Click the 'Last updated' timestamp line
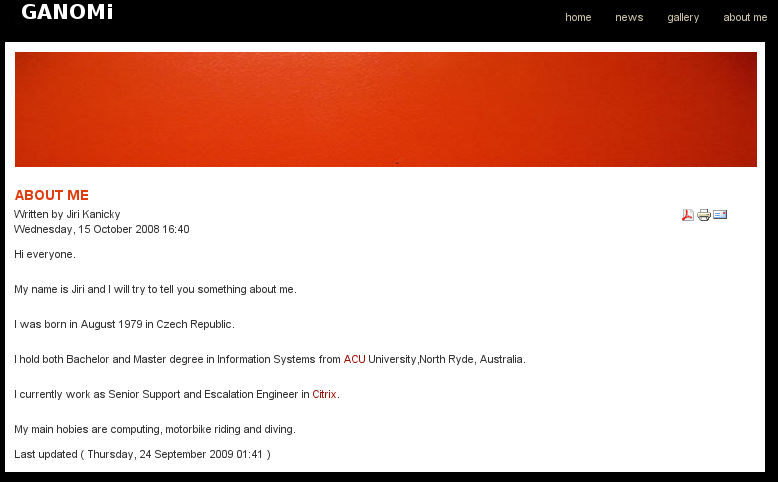Image resolution: width=778 pixels, height=482 pixels. point(142,454)
